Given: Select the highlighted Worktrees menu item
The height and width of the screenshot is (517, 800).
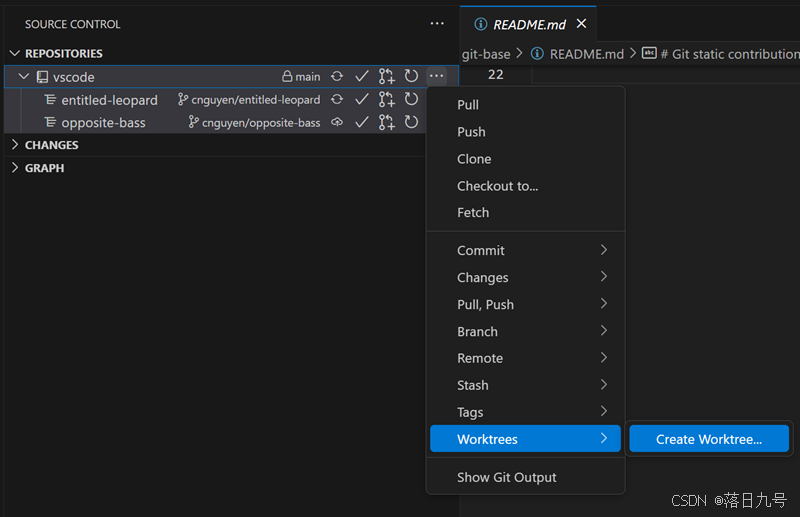Looking at the screenshot, I should pos(526,438).
